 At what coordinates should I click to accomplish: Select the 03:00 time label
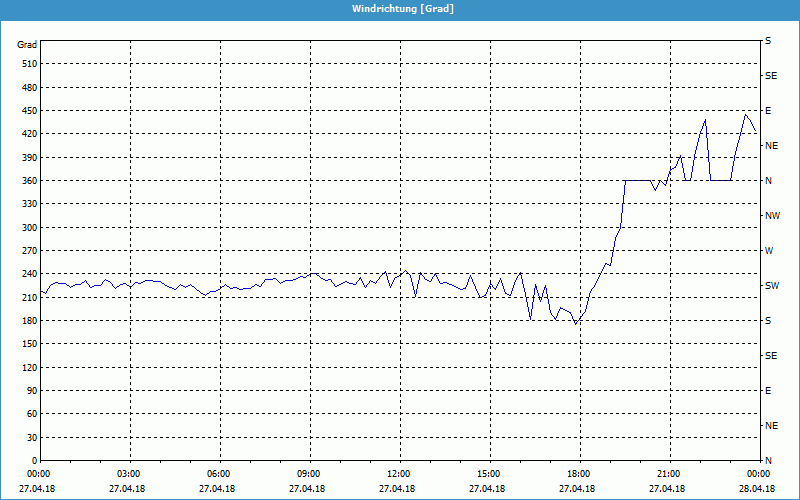129,474
